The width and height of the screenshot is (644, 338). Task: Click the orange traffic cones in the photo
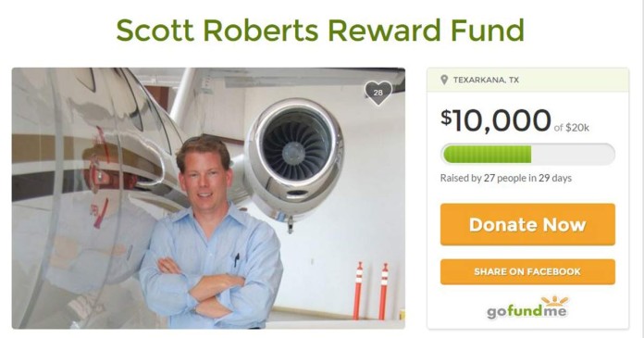click(371, 290)
